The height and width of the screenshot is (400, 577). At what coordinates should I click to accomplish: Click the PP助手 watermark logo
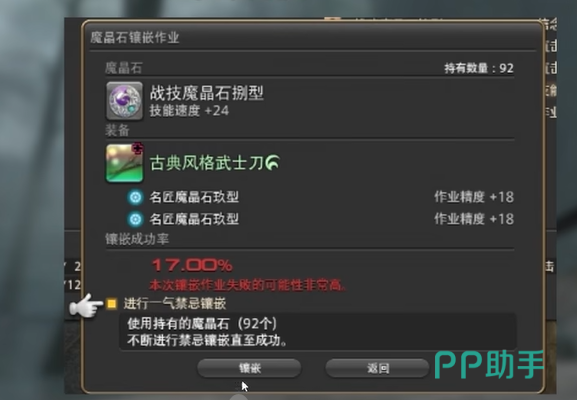click(489, 365)
